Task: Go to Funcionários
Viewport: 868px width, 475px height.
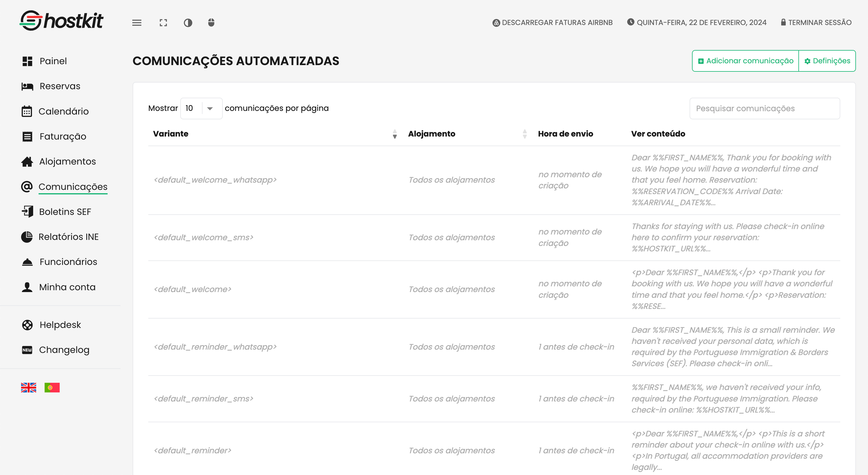Action: [x=68, y=262]
